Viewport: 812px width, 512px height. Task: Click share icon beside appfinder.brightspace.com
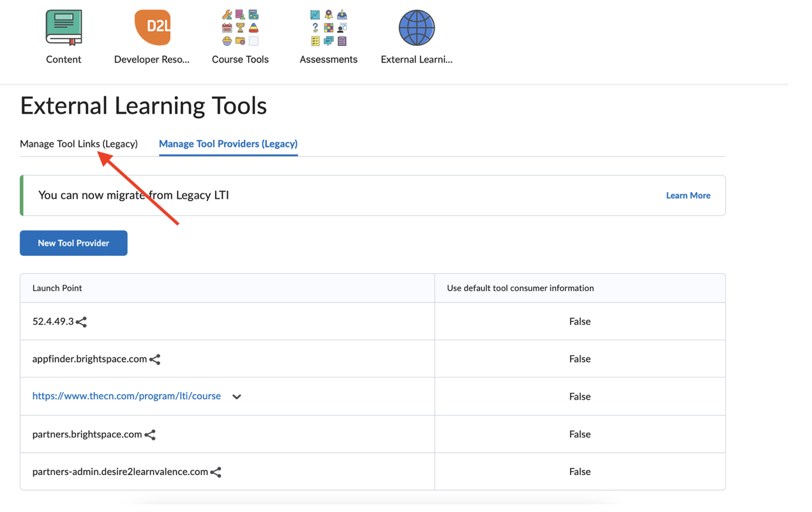(x=155, y=360)
